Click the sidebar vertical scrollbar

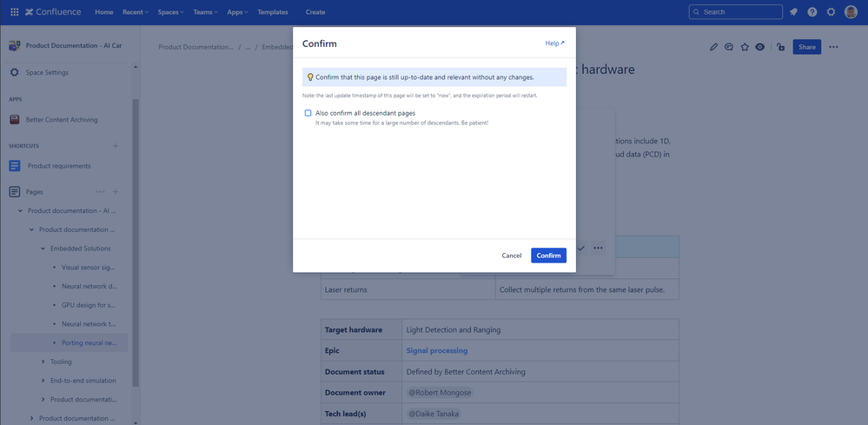pyautogui.click(x=135, y=243)
